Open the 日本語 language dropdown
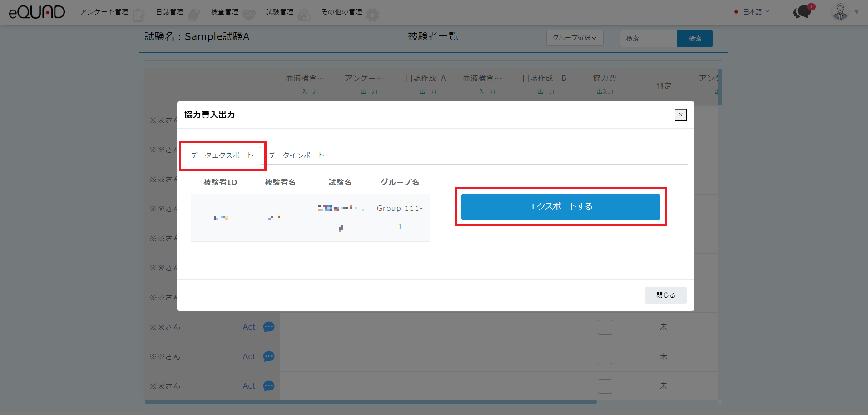868x415 pixels. click(752, 12)
